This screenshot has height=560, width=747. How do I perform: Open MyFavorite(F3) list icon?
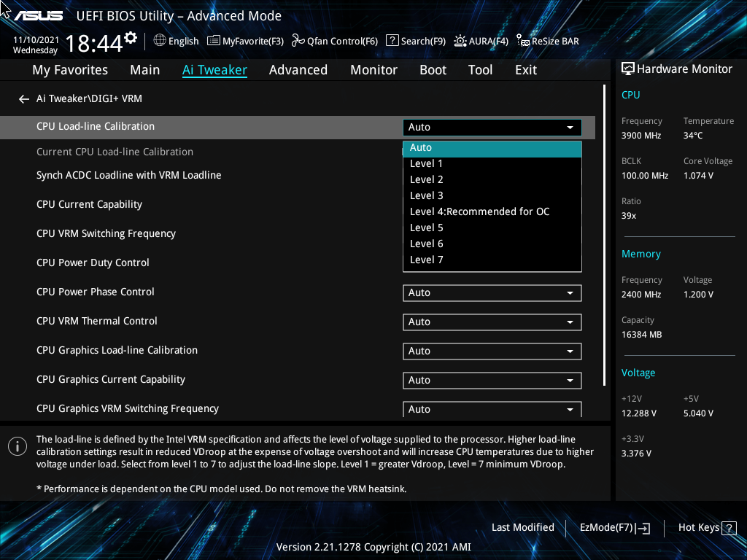tap(214, 41)
